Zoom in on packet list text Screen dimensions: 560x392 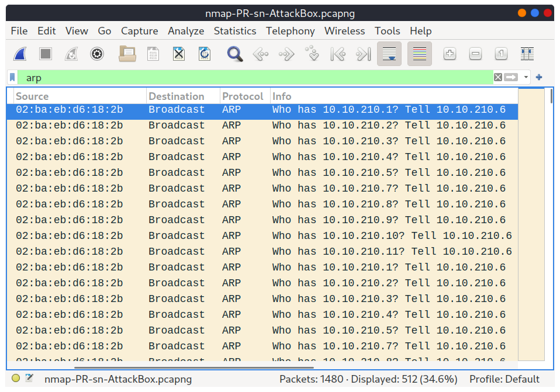click(x=450, y=54)
